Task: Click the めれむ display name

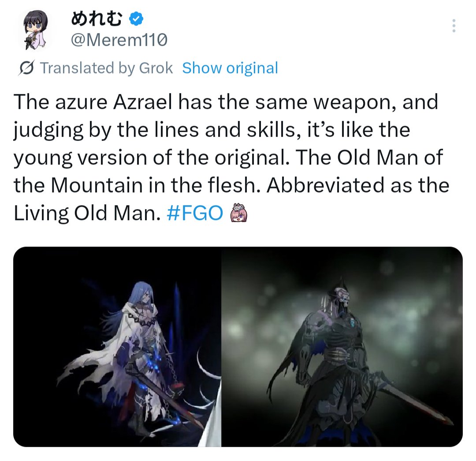Action: pyautogui.click(x=97, y=19)
